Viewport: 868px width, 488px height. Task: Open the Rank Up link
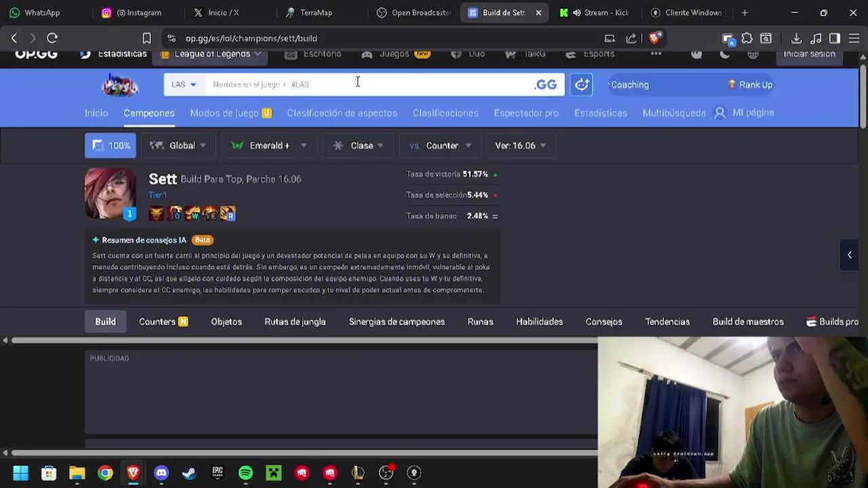[x=750, y=85]
